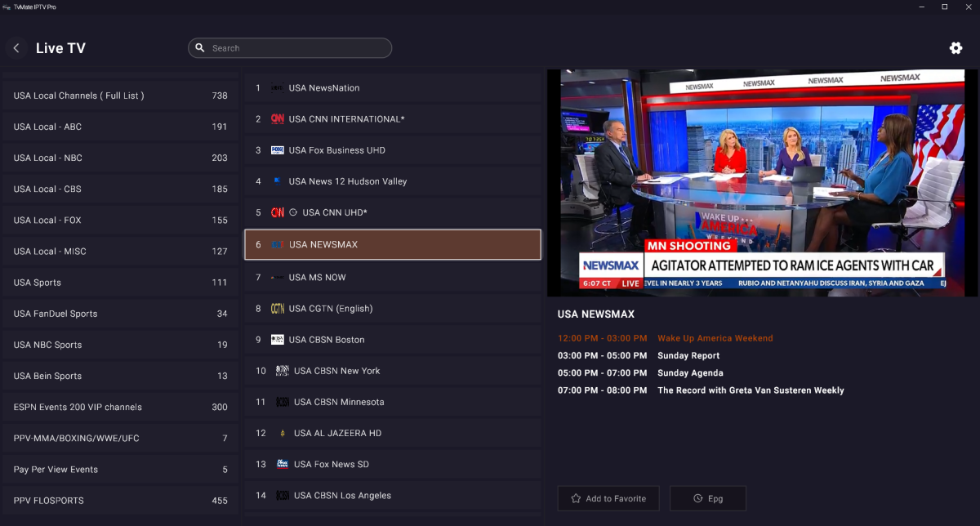Image resolution: width=980 pixels, height=526 pixels.
Task: Click the Fox News SD channel logo
Action: coord(283,464)
